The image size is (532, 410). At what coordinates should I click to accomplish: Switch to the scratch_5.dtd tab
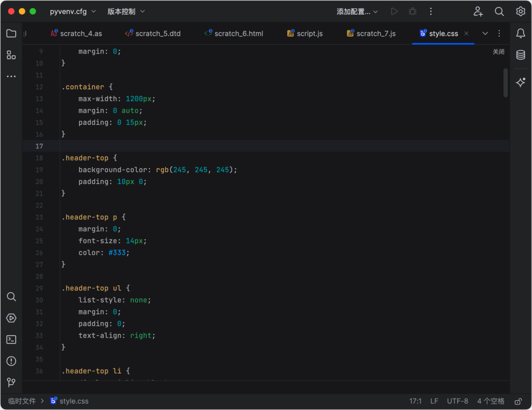pos(153,33)
